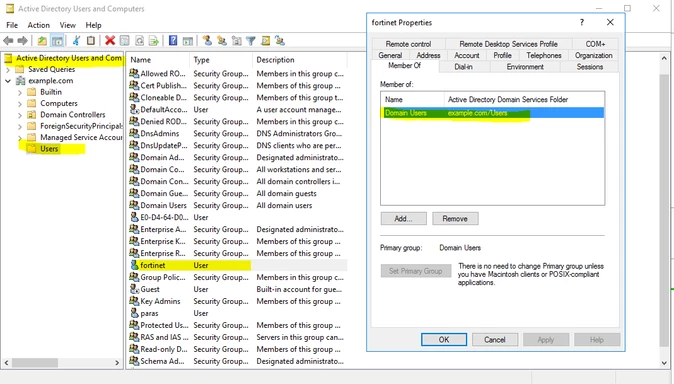
Task: Select Users folder in the tree
Action: tap(49, 149)
